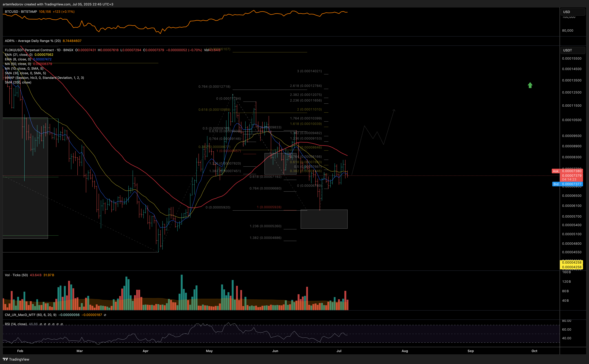Click the Fib label 1.618 (0.00010039)

tap(306, 124)
